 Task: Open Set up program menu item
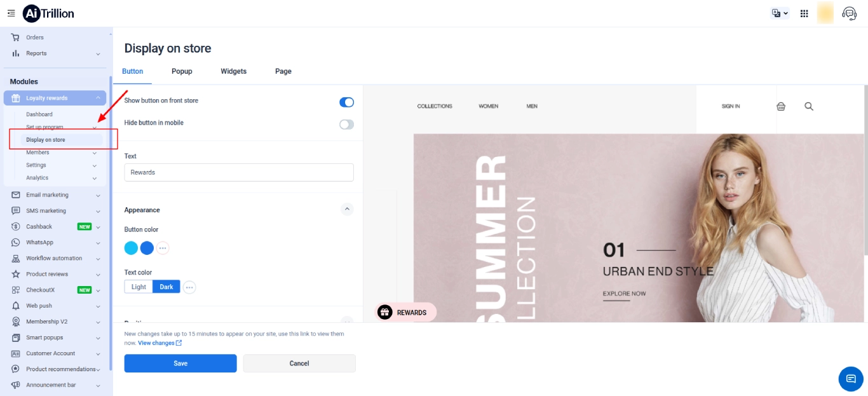(44, 127)
